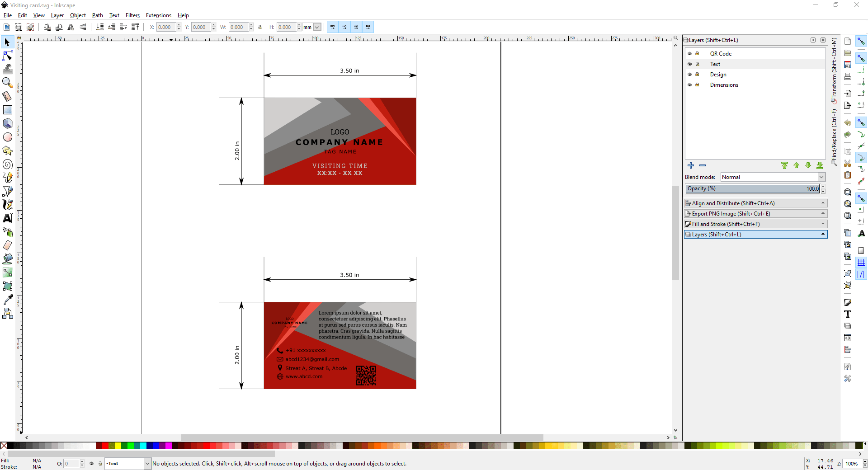The image size is (868, 470).
Task: Select the Dropper tool
Action: [7, 300]
